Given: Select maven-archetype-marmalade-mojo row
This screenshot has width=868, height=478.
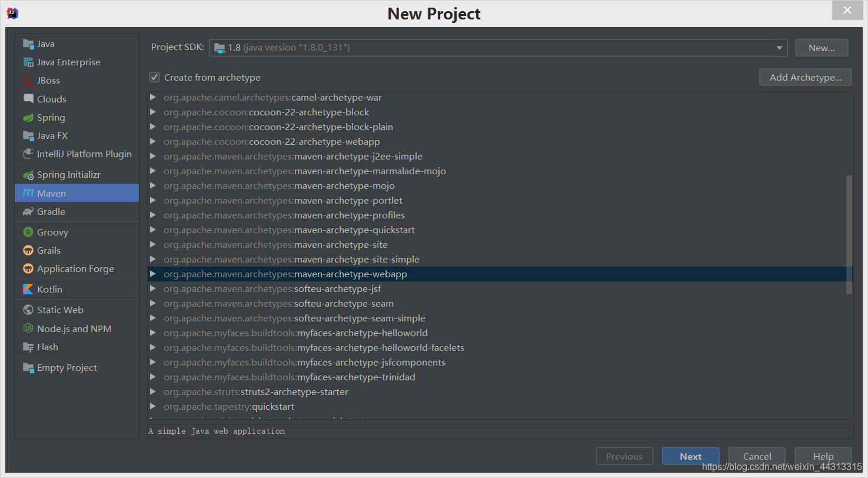Looking at the screenshot, I should [x=500, y=171].
